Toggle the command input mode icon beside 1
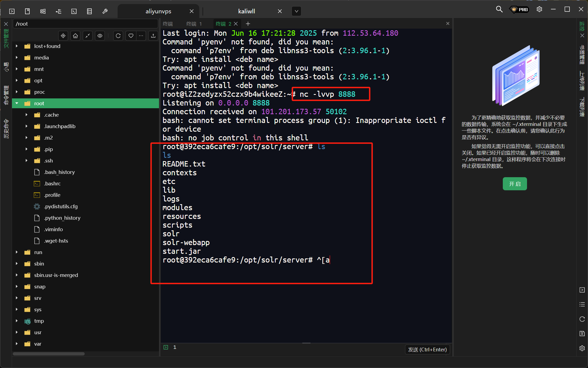The image size is (588, 368). pos(166,347)
